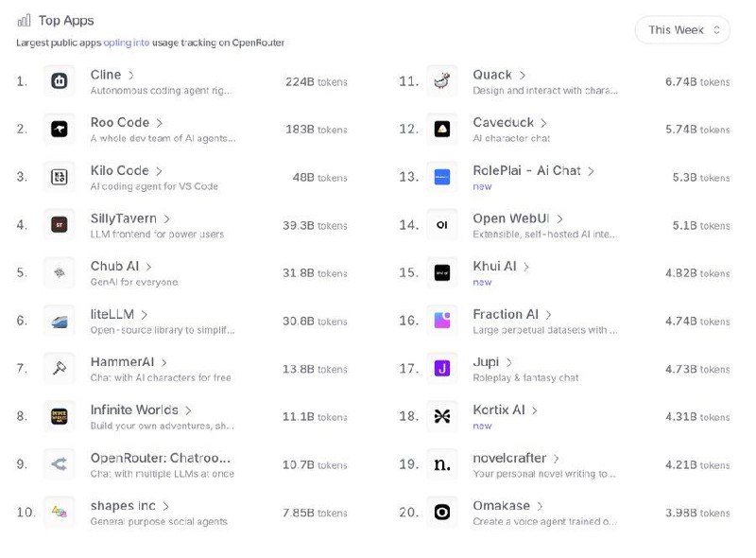Open the Open WebUI app icon

click(x=442, y=224)
